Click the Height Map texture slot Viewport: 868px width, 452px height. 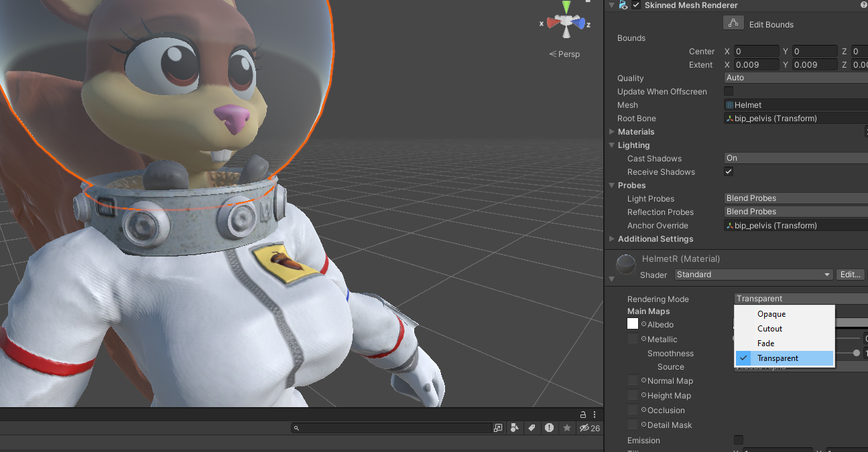coord(633,395)
